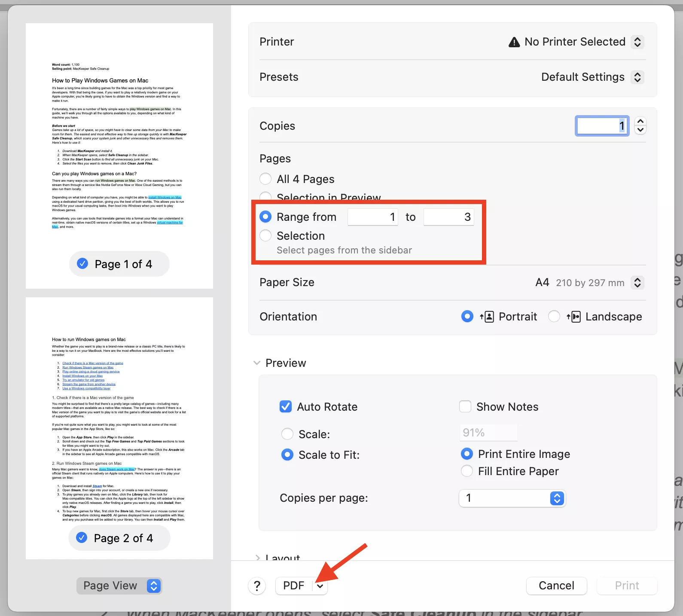The height and width of the screenshot is (616, 683).
Task: Open the PDF dropdown arrow
Action: [320, 586]
